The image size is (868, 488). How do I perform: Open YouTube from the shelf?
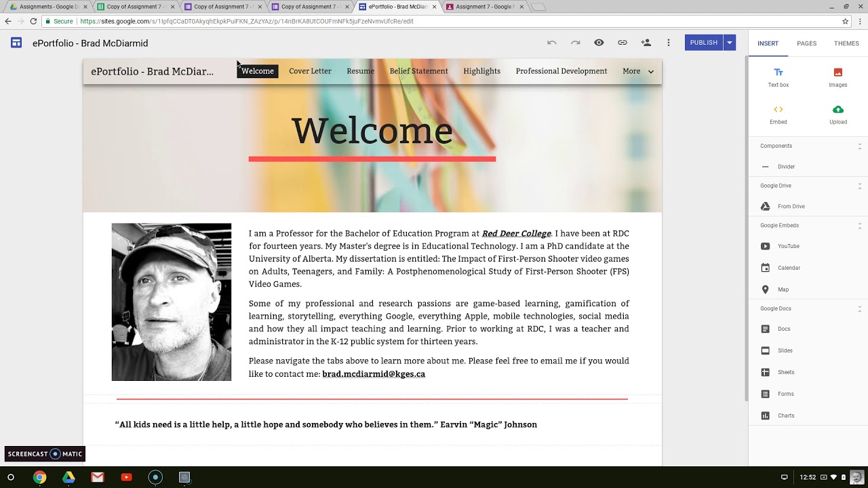pos(126,477)
